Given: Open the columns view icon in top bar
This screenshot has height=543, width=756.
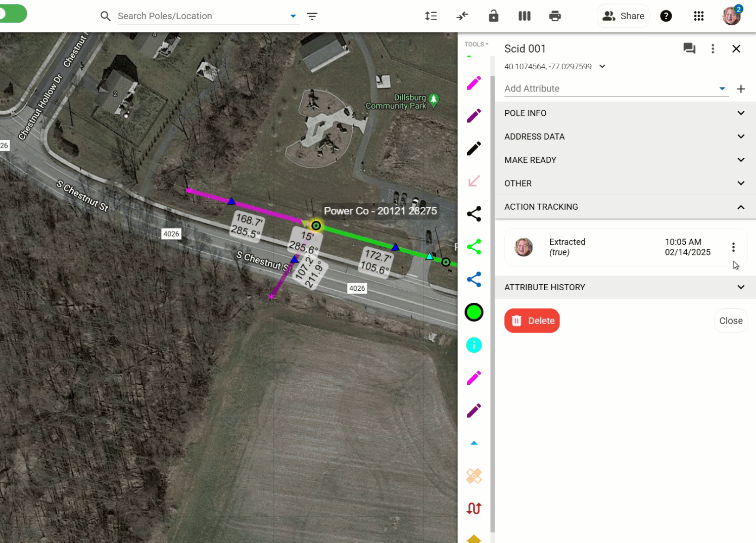Looking at the screenshot, I should coord(525,16).
